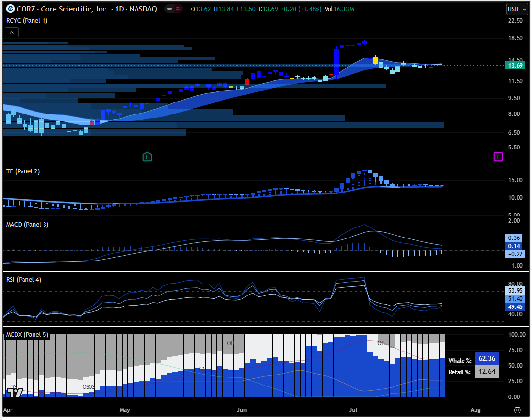The height and width of the screenshot is (420, 531).
Task: Click the Retail %: label
Action: tap(460, 372)
